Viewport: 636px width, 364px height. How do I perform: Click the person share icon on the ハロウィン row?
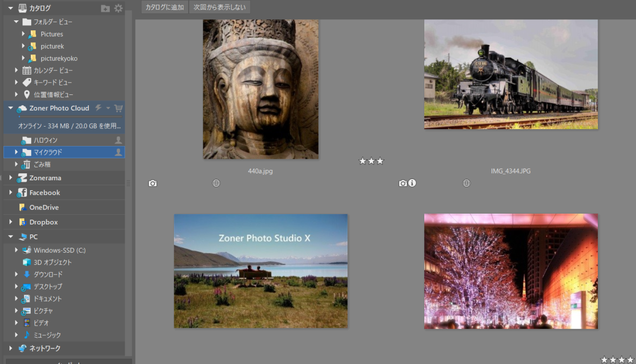118,140
